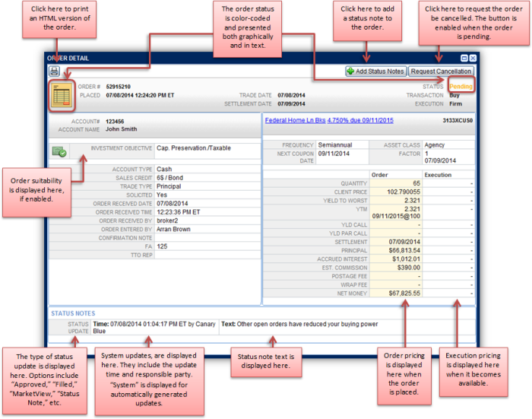The image size is (532, 419).
Task: Click the order status spreadsheet icon
Action: pyautogui.click(x=61, y=95)
